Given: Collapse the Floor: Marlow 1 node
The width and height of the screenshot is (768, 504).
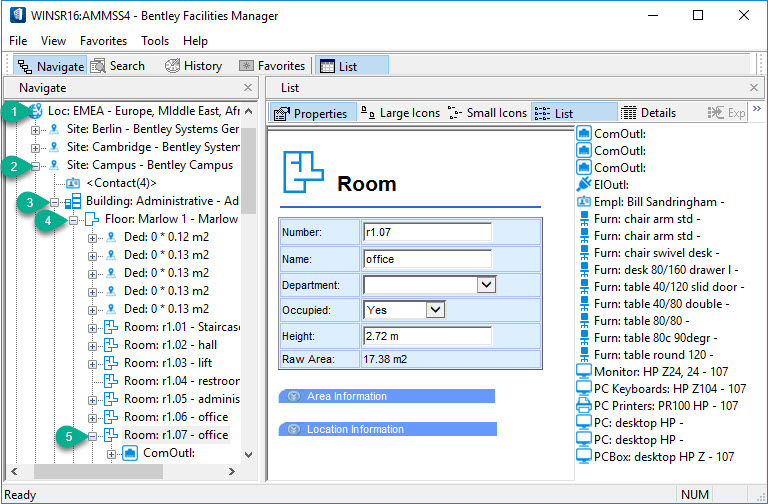Looking at the screenshot, I should point(73,220).
